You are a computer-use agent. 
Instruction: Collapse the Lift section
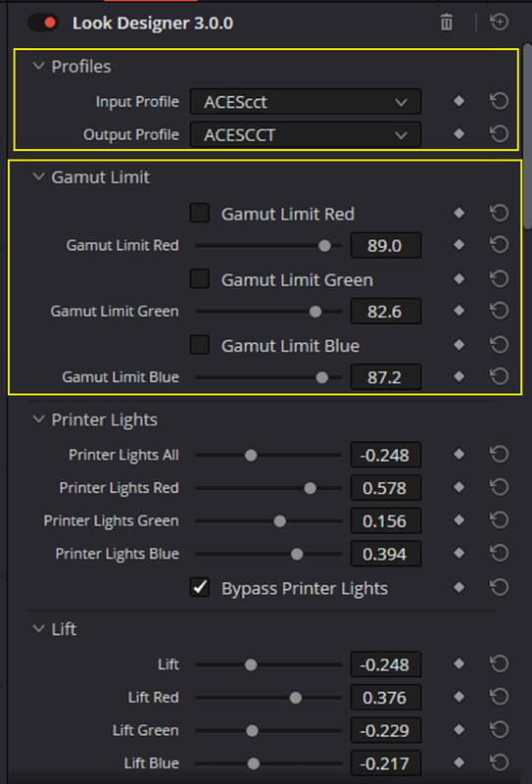point(38,629)
